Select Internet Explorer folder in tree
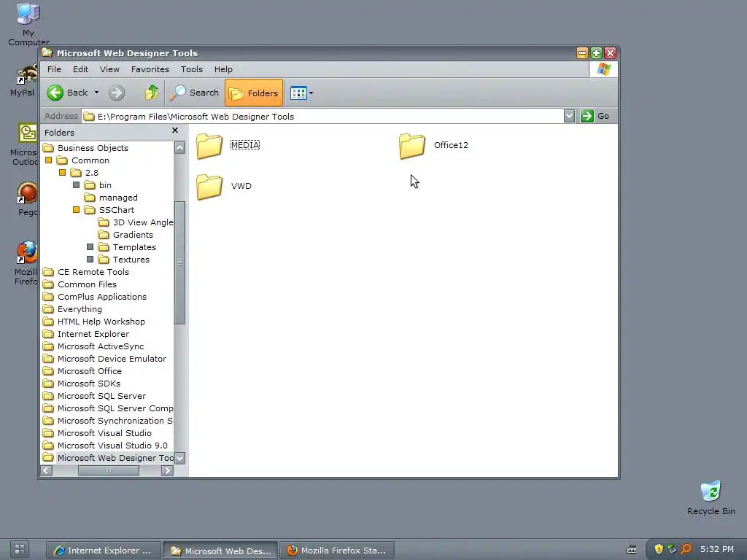The width and height of the screenshot is (747, 560). [x=86, y=334]
